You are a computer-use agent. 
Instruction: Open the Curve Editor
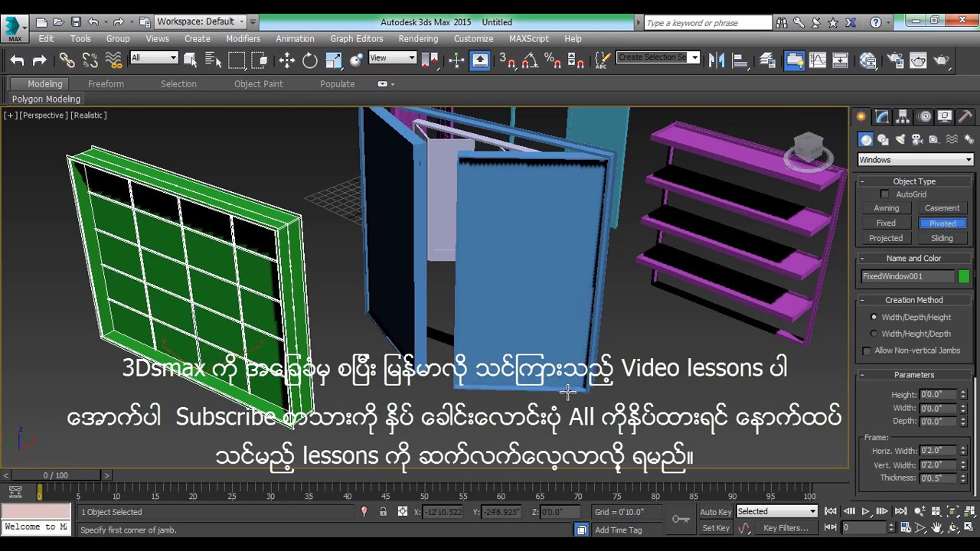(x=818, y=60)
